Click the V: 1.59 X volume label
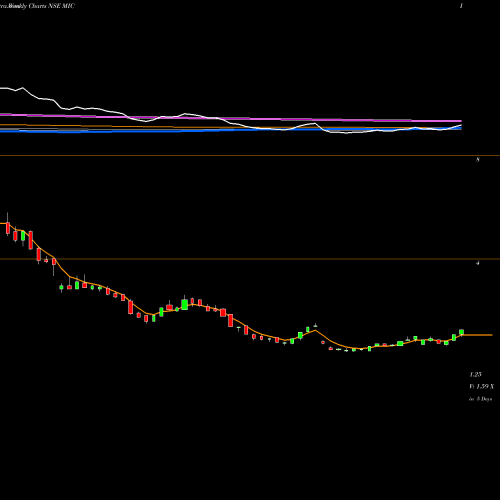Screen dimensions: 500x500 tap(481, 387)
